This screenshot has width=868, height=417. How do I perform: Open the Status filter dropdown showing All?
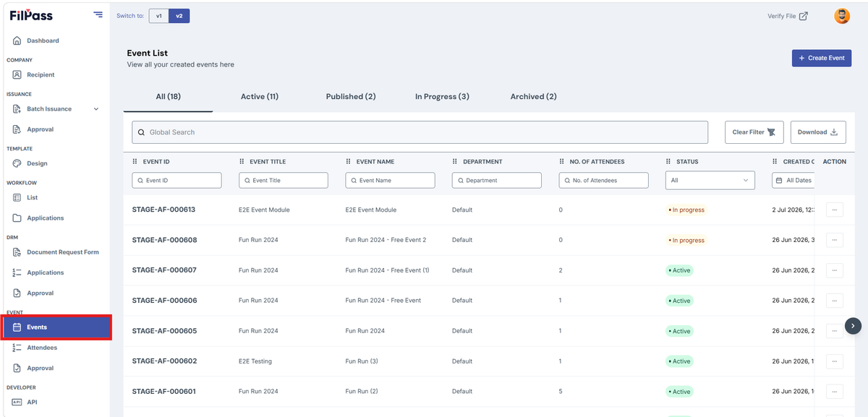coord(710,180)
